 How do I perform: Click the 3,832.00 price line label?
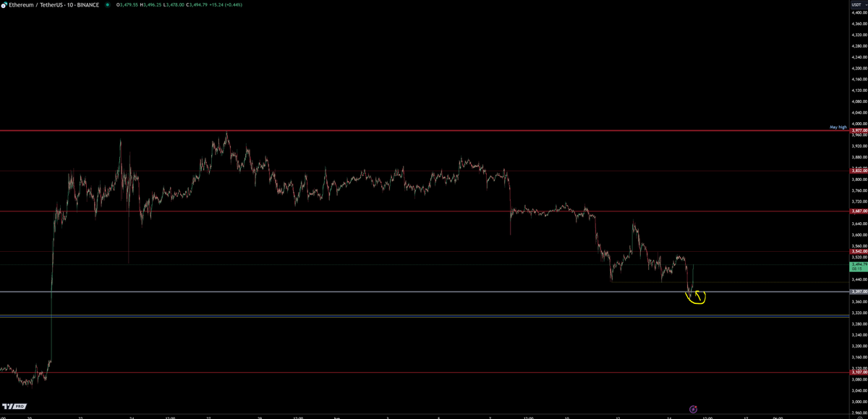(x=859, y=171)
